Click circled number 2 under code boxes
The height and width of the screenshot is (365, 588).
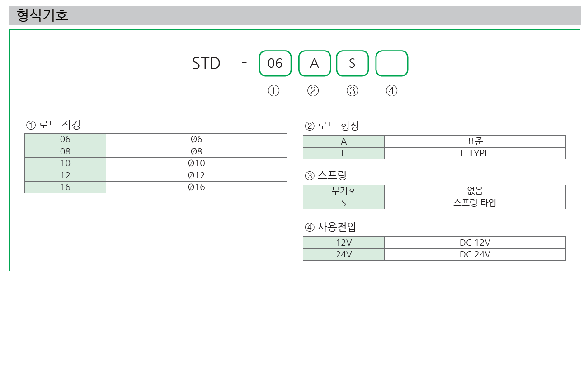coord(313,91)
